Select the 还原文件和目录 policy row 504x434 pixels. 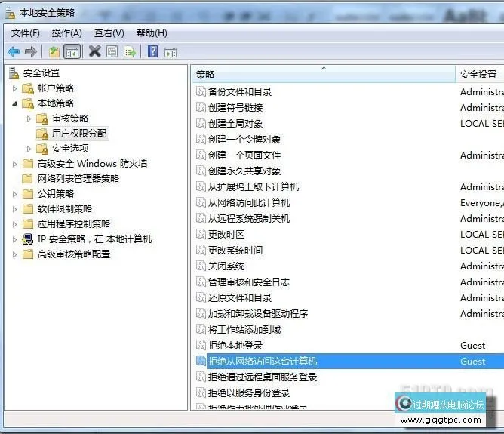pos(348,297)
